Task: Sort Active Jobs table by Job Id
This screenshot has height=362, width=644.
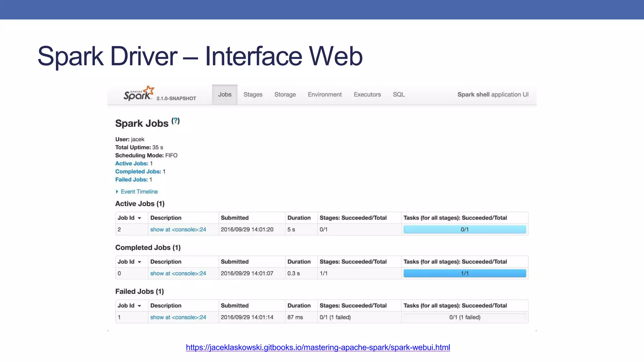Action: click(129, 218)
